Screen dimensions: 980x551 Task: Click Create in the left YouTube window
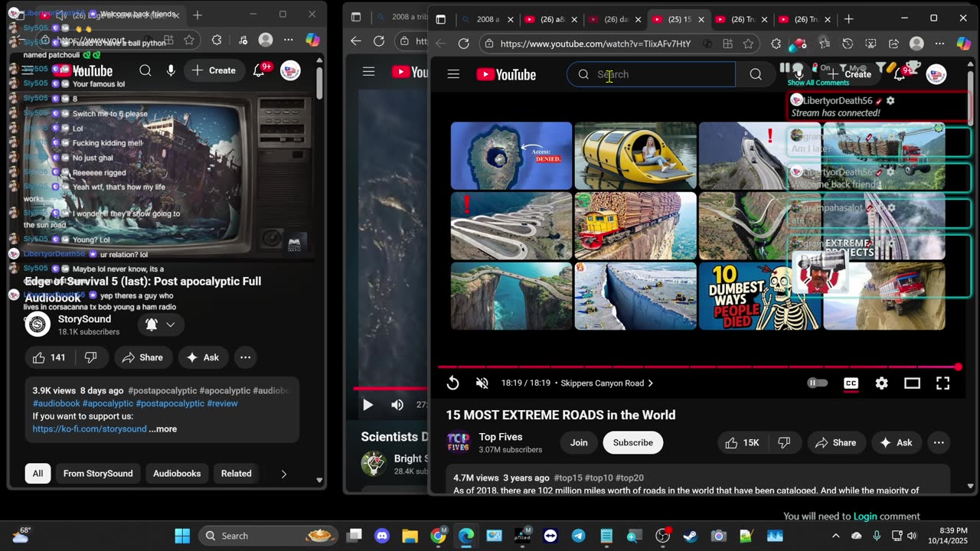[214, 70]
